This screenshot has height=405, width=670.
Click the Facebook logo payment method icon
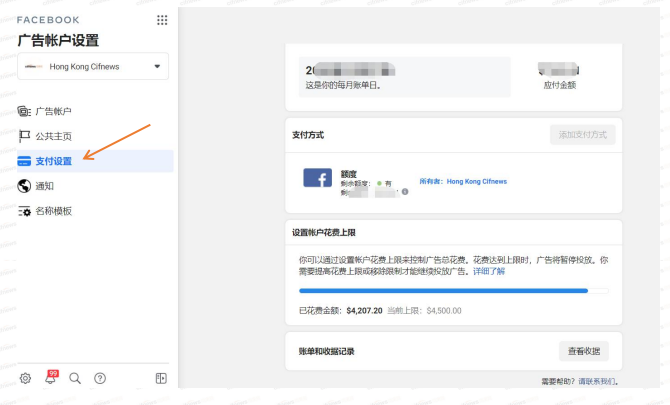tap(317, 178)
